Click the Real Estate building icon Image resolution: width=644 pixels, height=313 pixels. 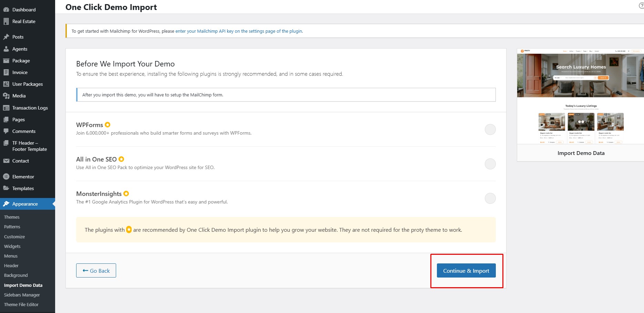coord(6,21)
